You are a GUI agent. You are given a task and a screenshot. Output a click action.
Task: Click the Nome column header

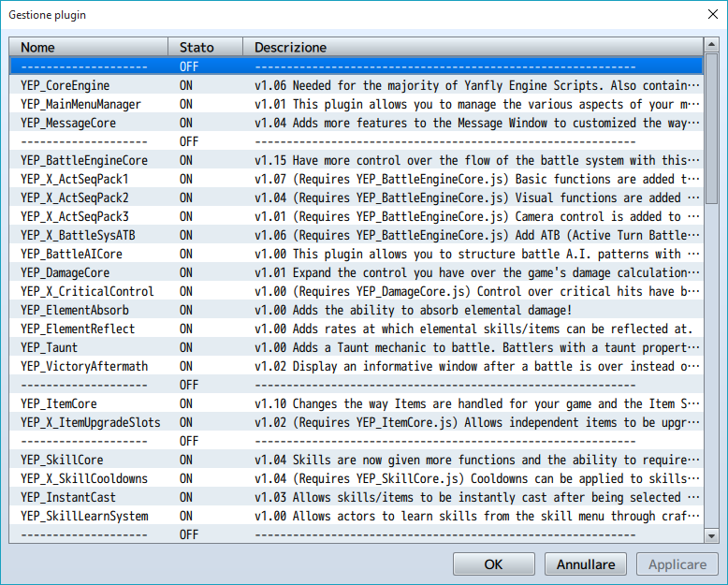pos(89,48)
